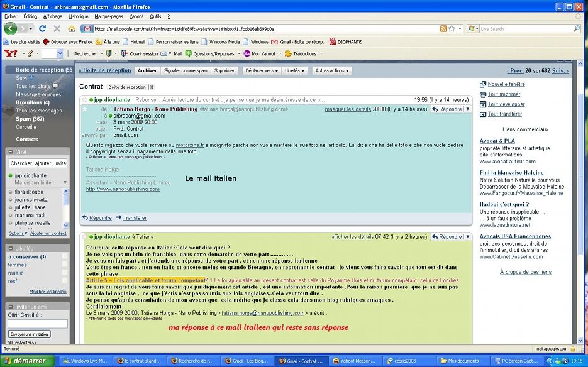Click the chat contact list scrollbar down arrow
Image resolution: width=588 pixels, height=367 pixels.
[66, 226]
